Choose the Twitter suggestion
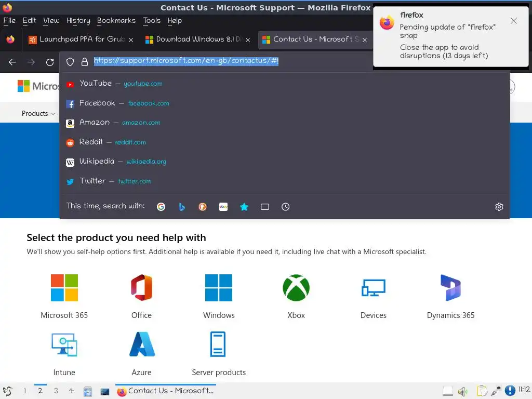532x399 pixels. (x=284, y=181)
